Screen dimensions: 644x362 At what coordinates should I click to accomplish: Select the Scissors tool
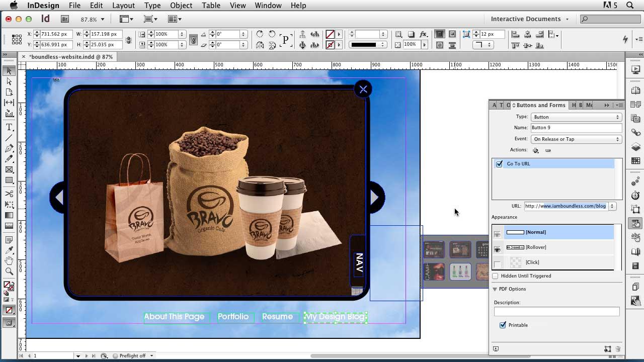[9, 194]
